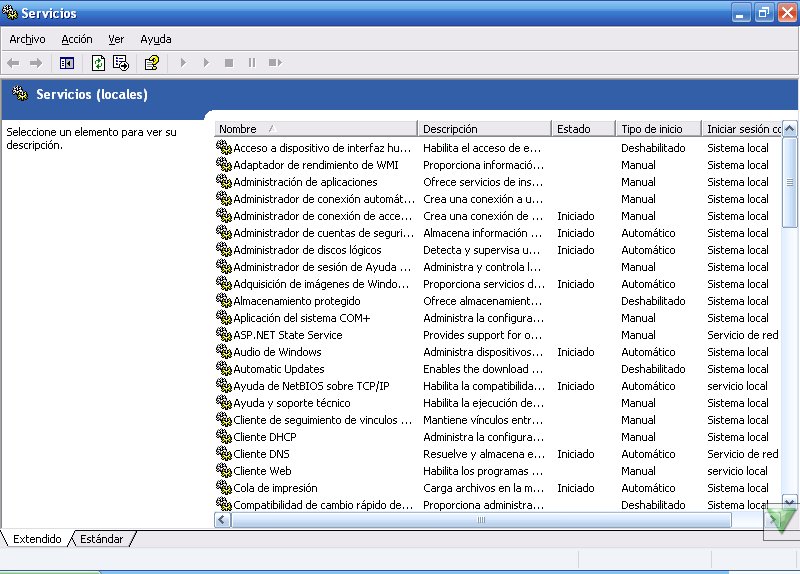Sort the list by the Nombre column

(315, 129)
